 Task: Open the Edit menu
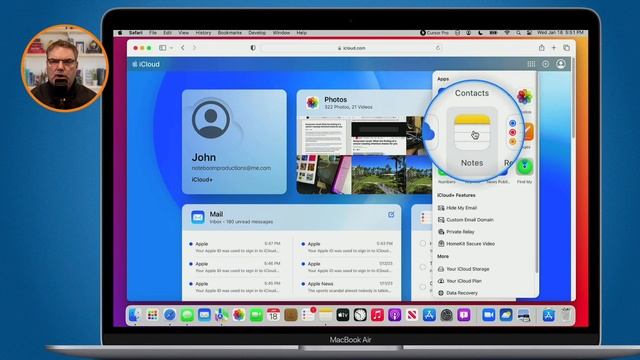coord(167,33)
